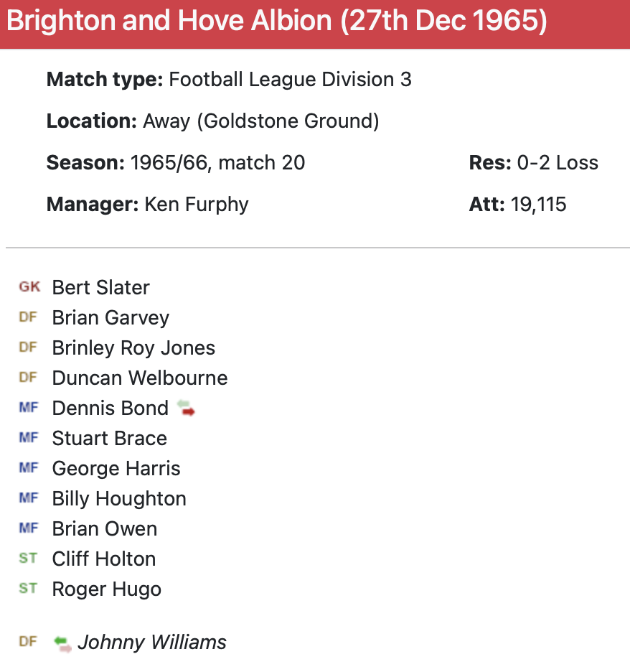The width and height of the screenshot is (630, 672).
Task: Select substitute Johnny Williams
Action: coord(152,642)
